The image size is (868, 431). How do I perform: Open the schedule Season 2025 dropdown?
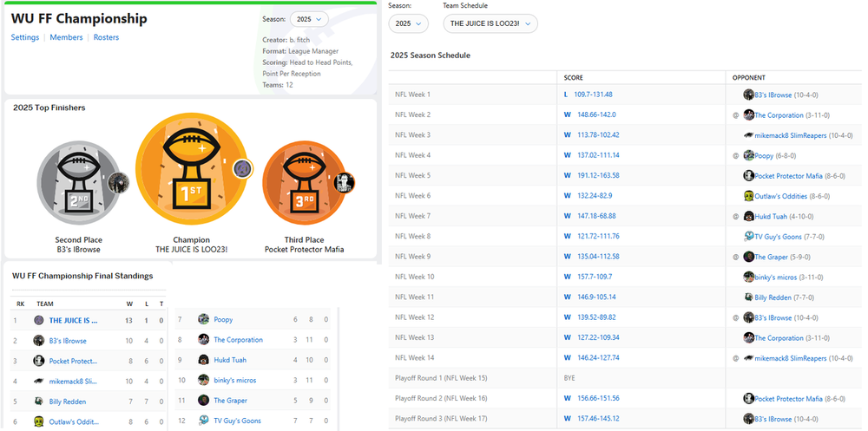point(408,23)
